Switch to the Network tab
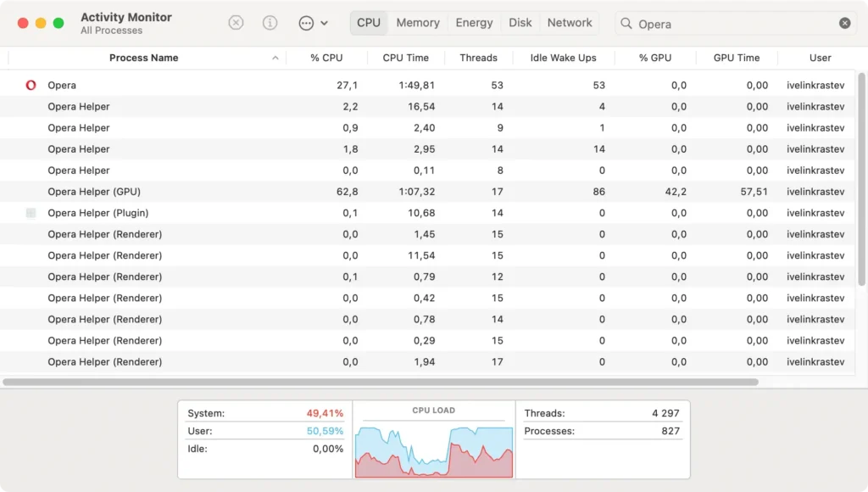868x492 pixels. point(570,23)
